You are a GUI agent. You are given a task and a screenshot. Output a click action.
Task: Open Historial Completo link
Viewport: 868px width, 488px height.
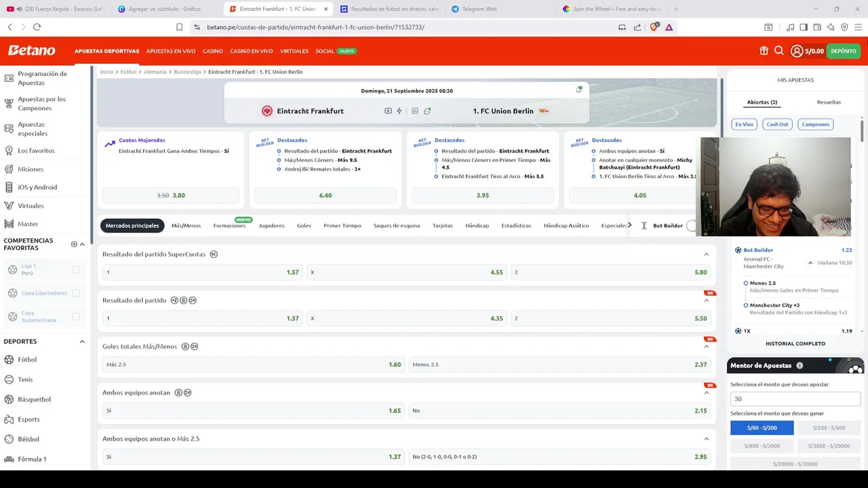click(x=795, y=344)
